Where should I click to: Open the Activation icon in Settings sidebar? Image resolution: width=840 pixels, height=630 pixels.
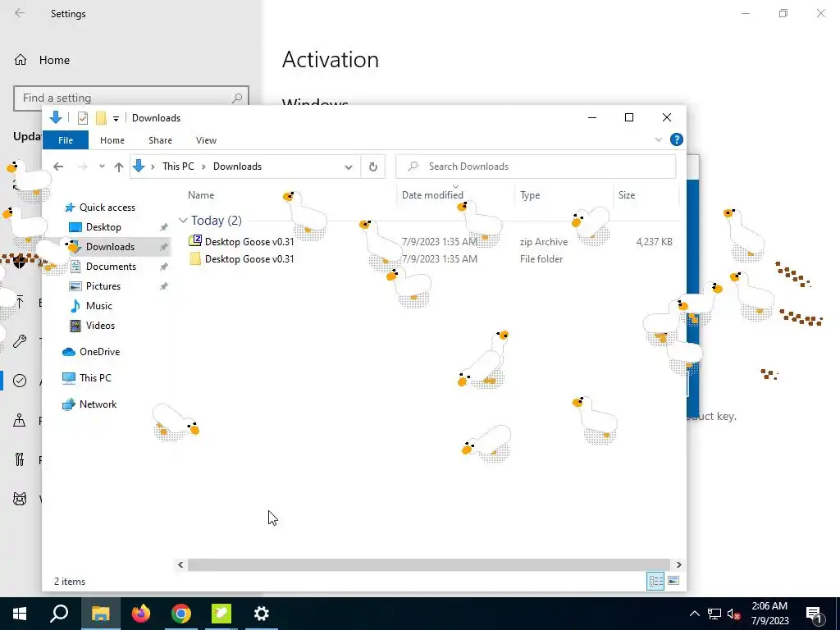click(20, 381)
